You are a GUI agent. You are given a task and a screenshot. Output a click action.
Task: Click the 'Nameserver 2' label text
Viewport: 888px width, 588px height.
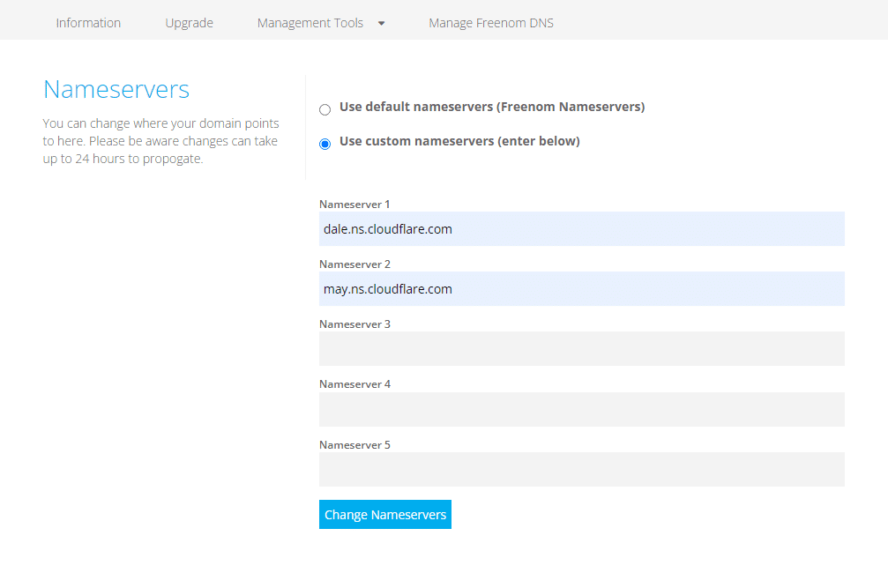pyautogui.click(x=354, y=264)
